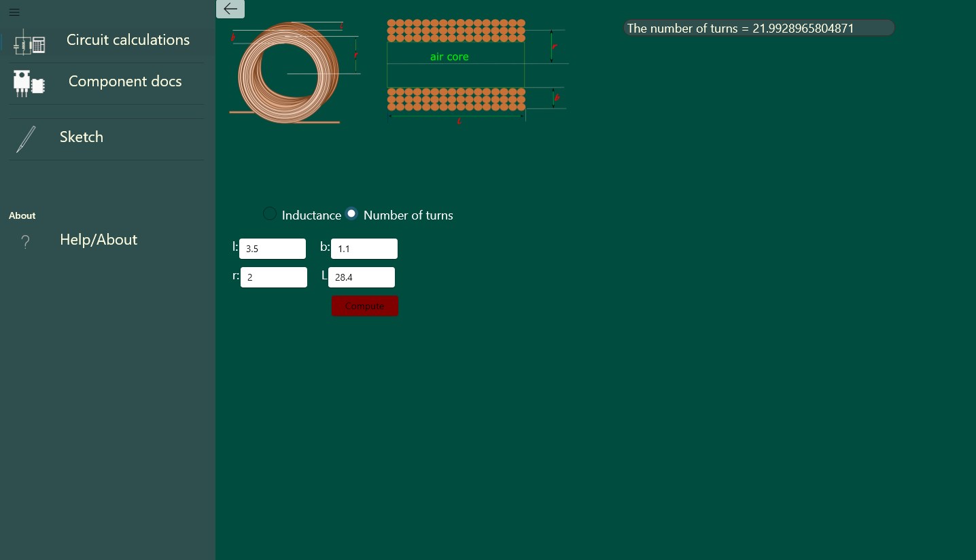Open the Sketch page

pos(82,137)
